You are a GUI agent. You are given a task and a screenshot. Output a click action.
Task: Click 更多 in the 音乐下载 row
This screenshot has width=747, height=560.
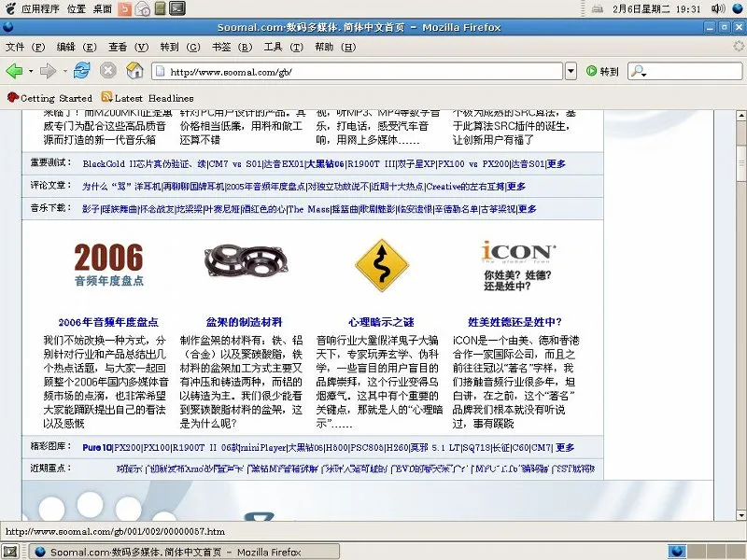point(528,208)
